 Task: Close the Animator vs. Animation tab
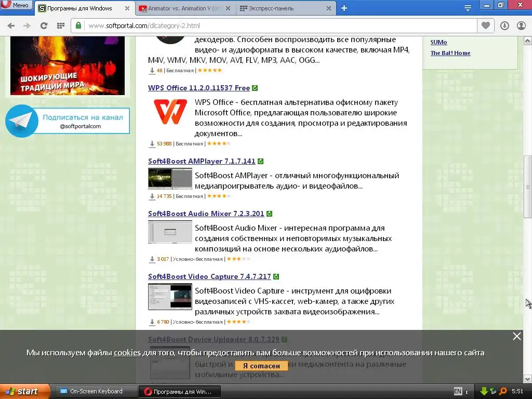pyautogui.click(x=228, y=8)
